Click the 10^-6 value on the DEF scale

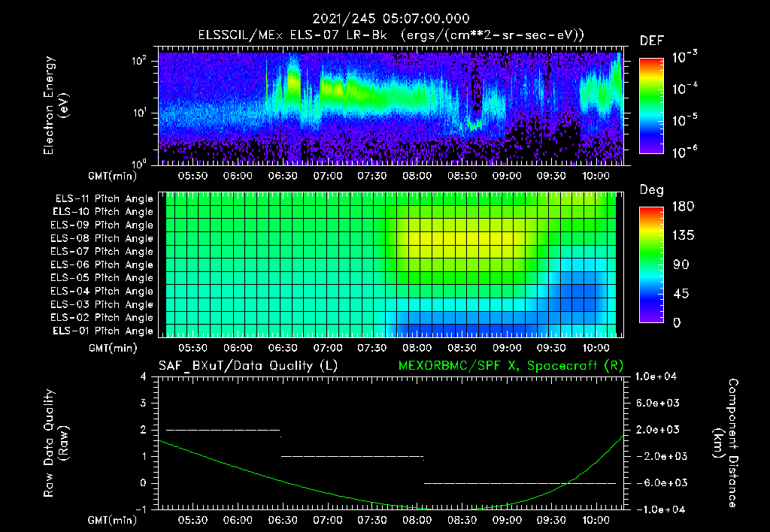click(x=685, y=152)
